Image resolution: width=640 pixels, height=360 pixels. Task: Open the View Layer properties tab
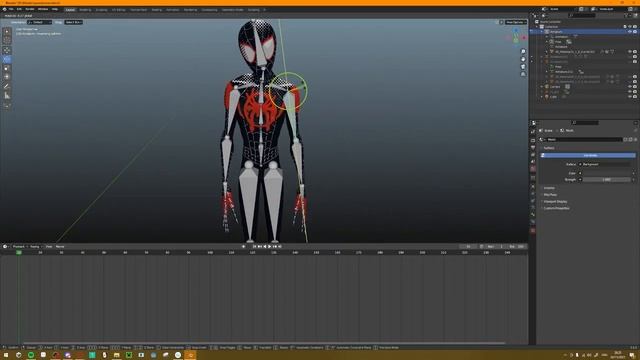(x=533, y=154)
